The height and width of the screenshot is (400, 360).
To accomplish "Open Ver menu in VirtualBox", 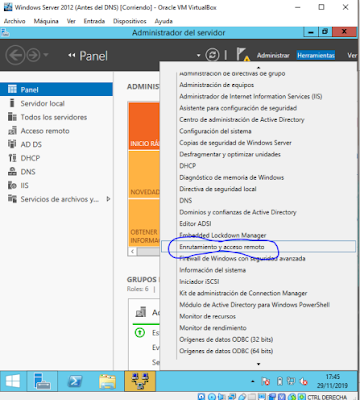I will 71,21.
